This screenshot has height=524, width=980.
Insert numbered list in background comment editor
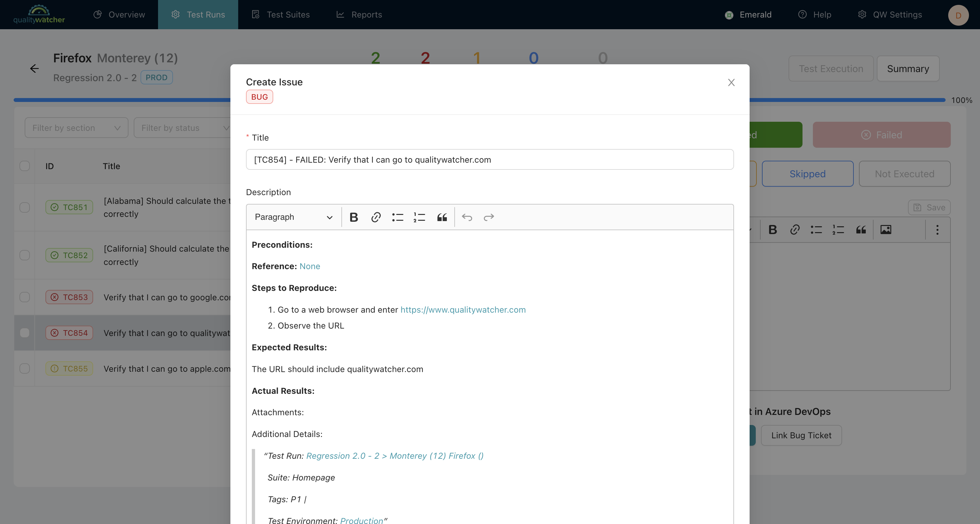click(838, 230)
